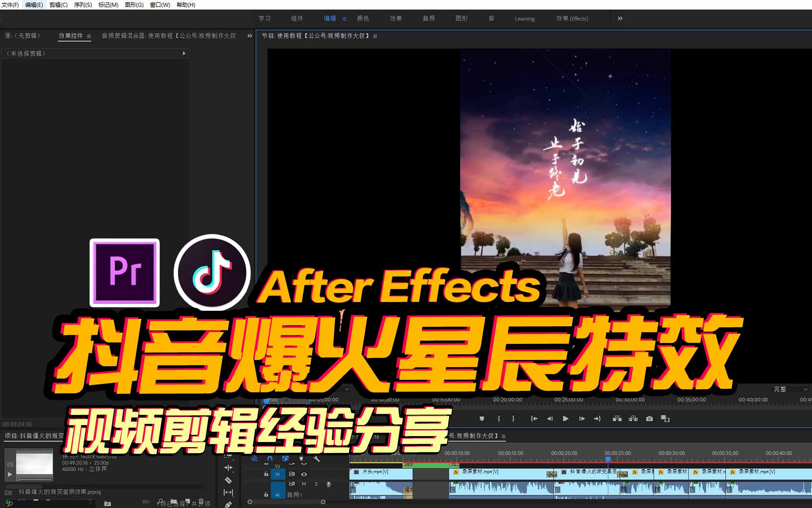812x508 pixels.
Task: Open the Markers menu 标记(M)
Action: pos(108,5)
